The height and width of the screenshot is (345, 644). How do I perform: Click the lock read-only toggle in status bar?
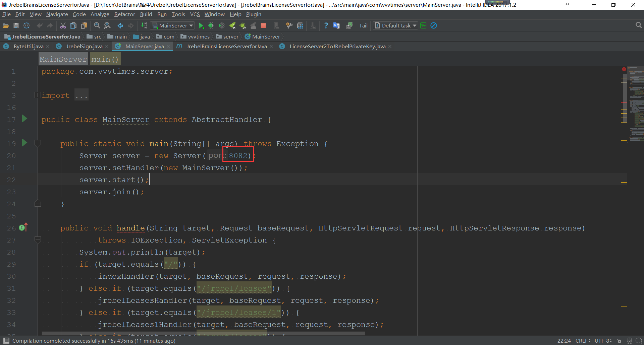click(619, 341)
